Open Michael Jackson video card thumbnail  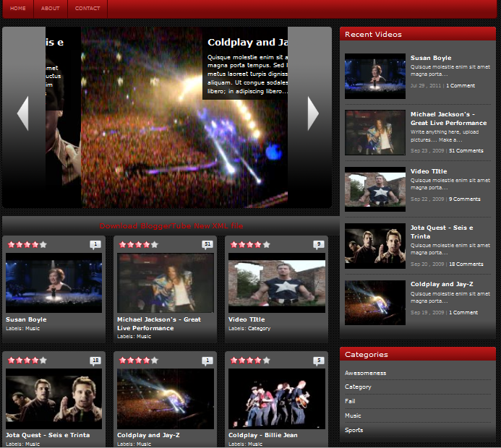pyautogui.click(x=165, y=283)
